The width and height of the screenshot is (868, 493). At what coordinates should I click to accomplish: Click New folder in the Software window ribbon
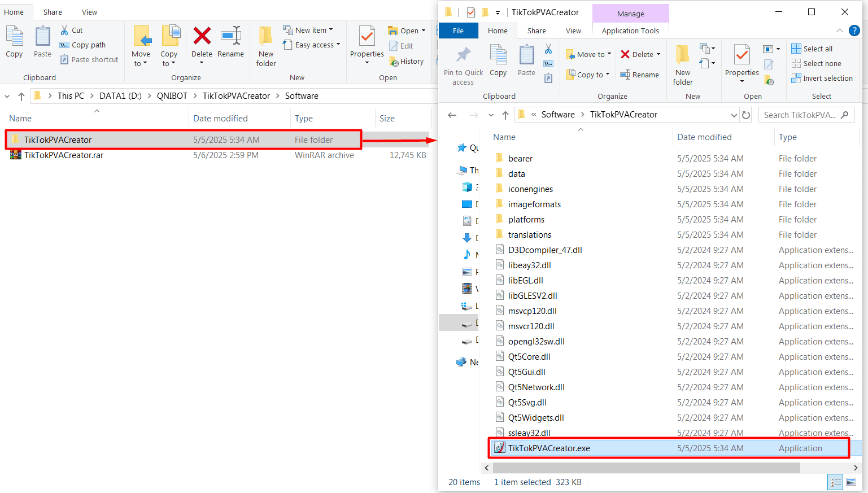266,47
